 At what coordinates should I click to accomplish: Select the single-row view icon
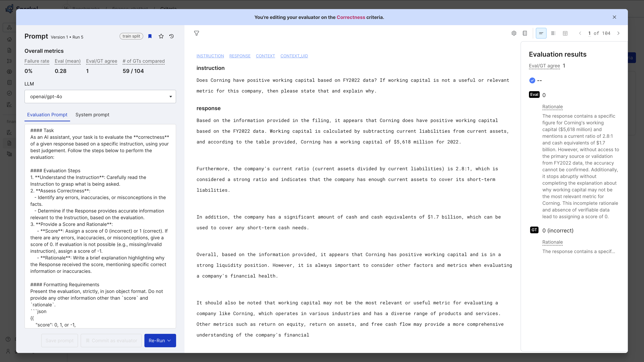pyautogui.click(x=541, y=33)
